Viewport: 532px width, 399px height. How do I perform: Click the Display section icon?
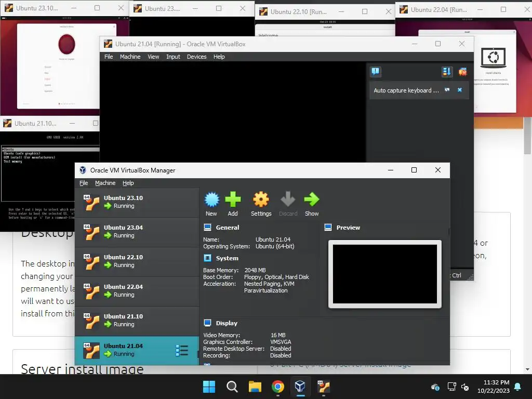[208, 323]
